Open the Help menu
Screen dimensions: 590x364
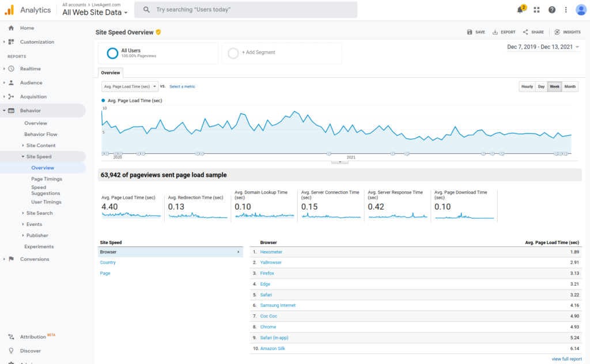click(x=552, y=9)
